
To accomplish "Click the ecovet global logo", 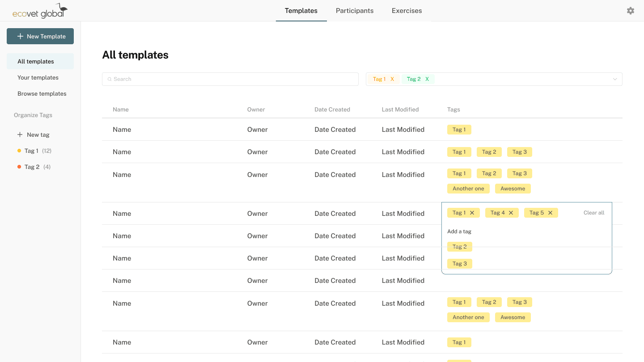I will 40,11.
